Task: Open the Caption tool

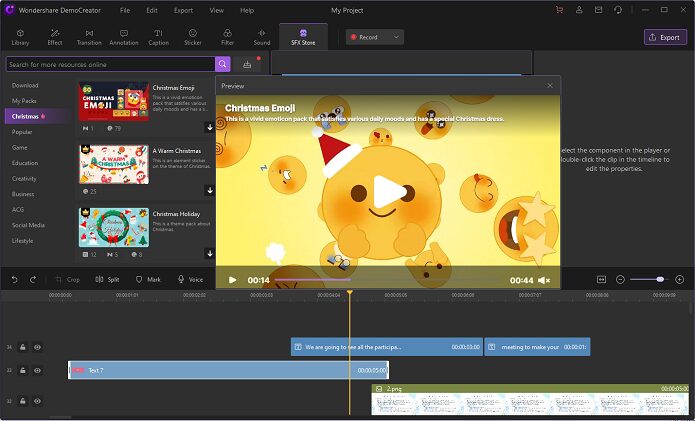Action: coord(158,37)
